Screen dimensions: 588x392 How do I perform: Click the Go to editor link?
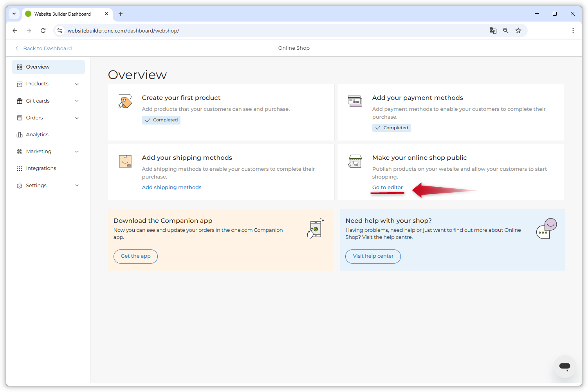[x=387, y=187]
